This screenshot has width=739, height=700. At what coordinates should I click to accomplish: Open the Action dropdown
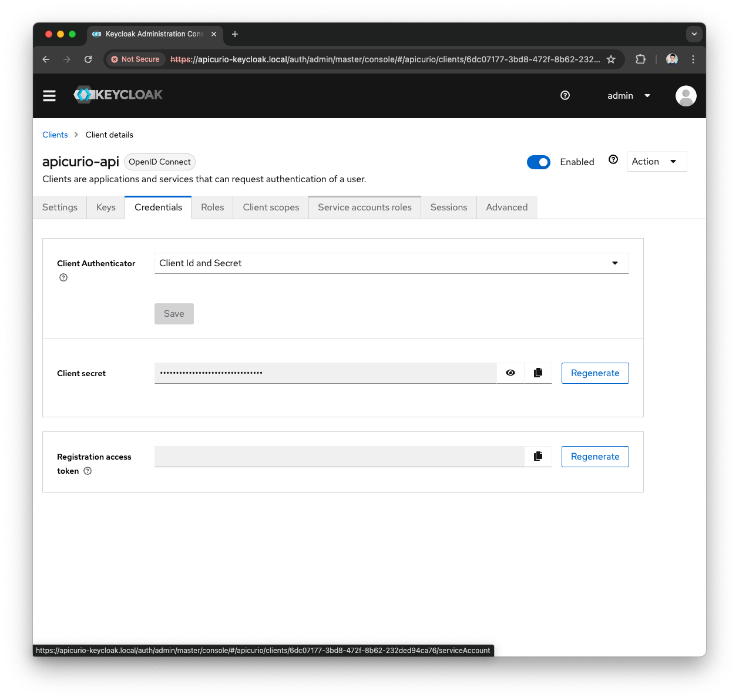[x=656, y=161]
